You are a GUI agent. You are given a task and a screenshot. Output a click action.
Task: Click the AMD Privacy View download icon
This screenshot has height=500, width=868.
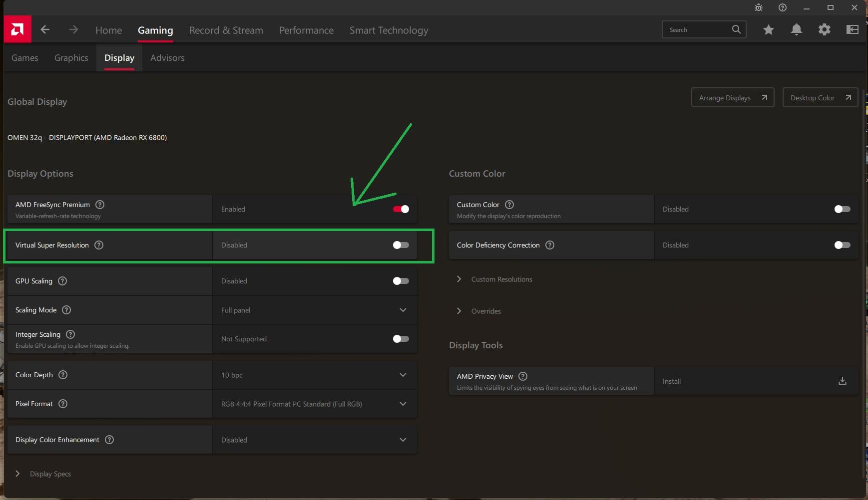pyautogui.click(x=843, y=381)
